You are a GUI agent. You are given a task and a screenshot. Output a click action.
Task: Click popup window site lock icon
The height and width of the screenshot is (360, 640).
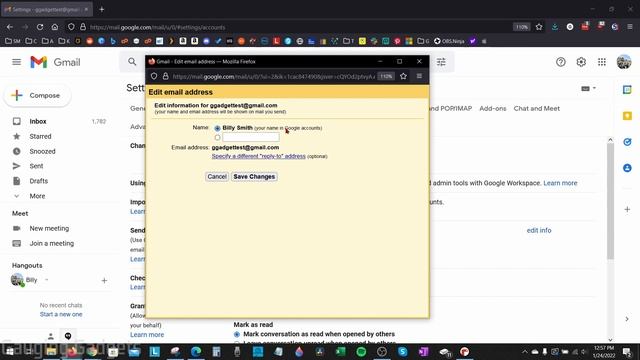(x=165, y=76)
